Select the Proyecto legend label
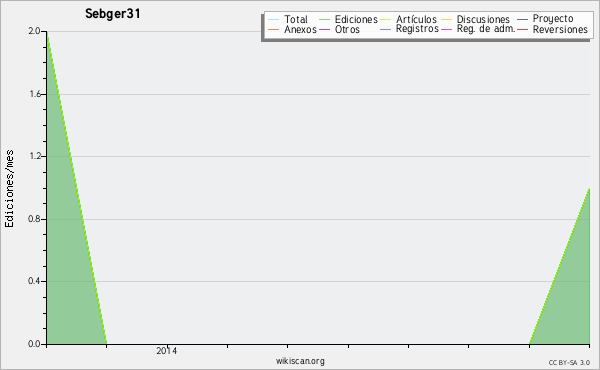 point(553,19)
